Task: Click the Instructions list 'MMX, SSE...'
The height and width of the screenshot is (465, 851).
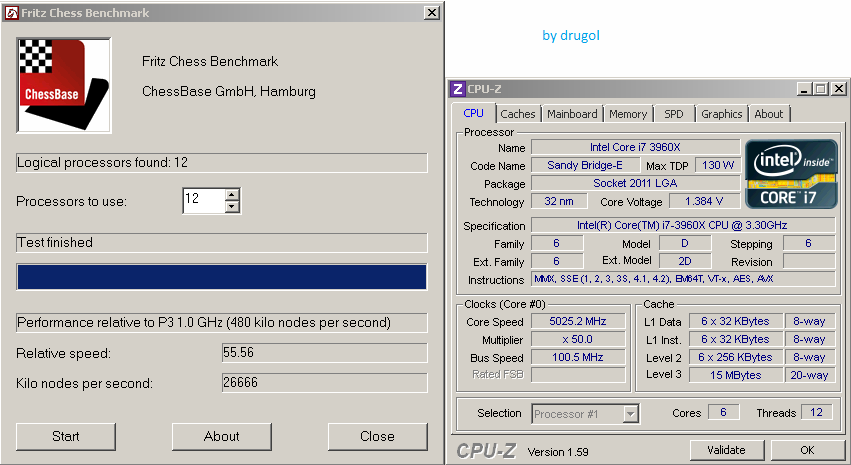Action: click(682, 279)
